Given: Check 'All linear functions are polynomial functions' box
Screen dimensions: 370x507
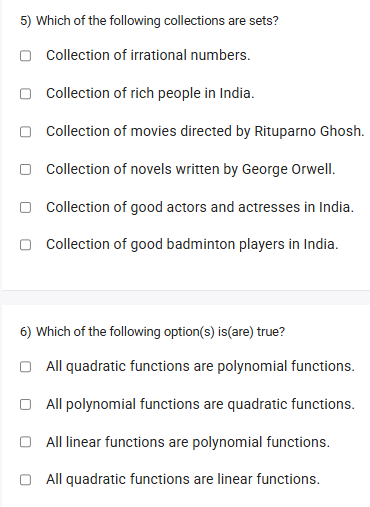Looking at the screenshot, I should coord(25,442).
